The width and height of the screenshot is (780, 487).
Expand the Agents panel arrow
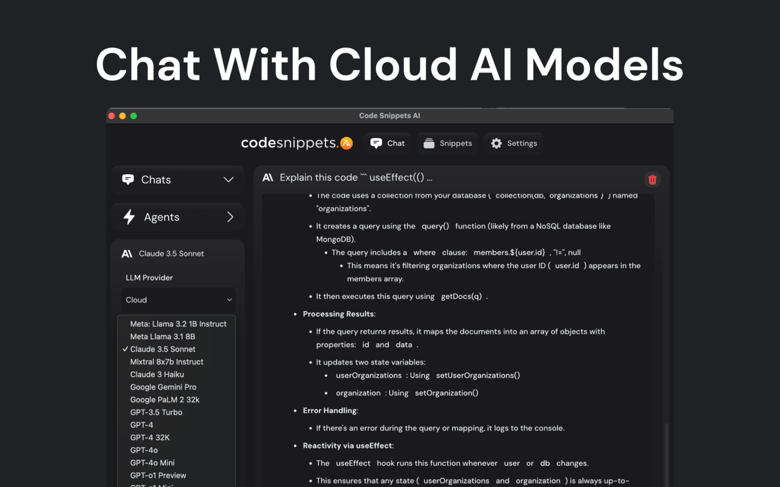click(229, 217)
